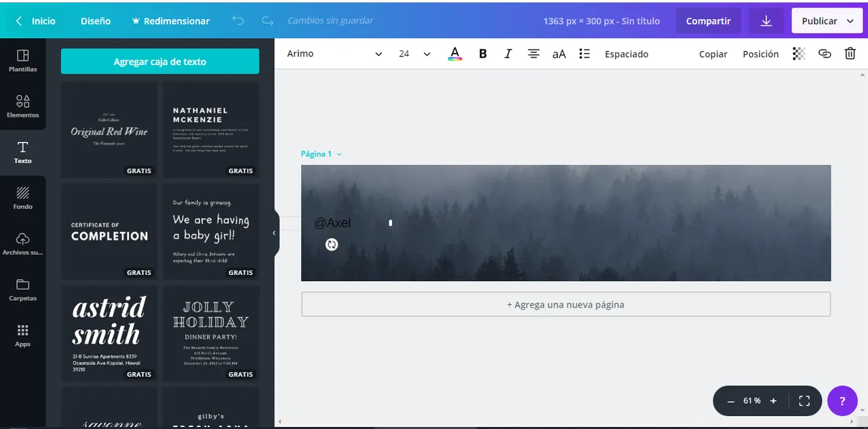Click the link chain icon

[825, 54]
